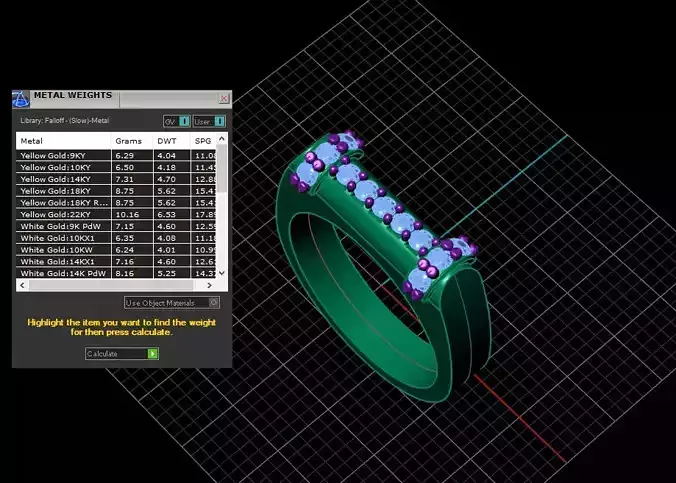Click the 7.31 grams value
The width and height of the screenshot is (676, 483).
point(125,179)
